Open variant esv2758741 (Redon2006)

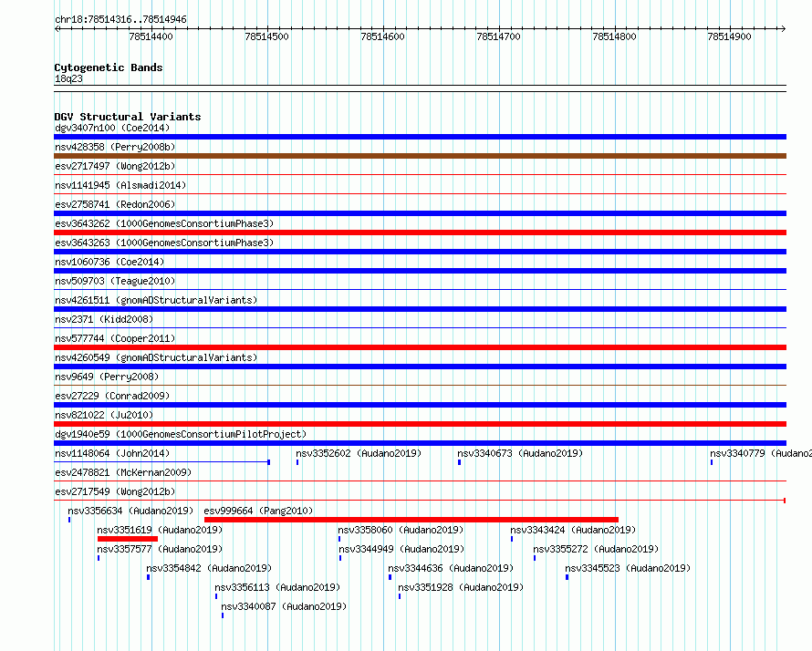(115, 204)
